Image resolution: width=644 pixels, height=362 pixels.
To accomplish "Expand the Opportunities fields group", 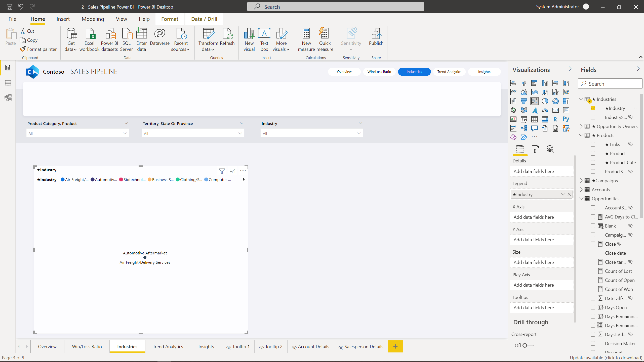I will coord(582,198).
